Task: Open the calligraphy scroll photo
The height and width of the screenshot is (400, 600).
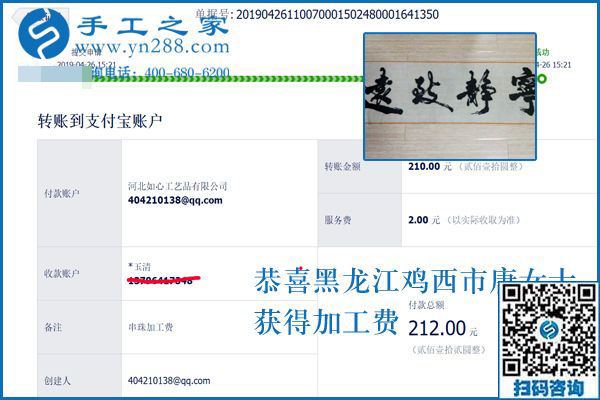Action: (x=450, y=96)
